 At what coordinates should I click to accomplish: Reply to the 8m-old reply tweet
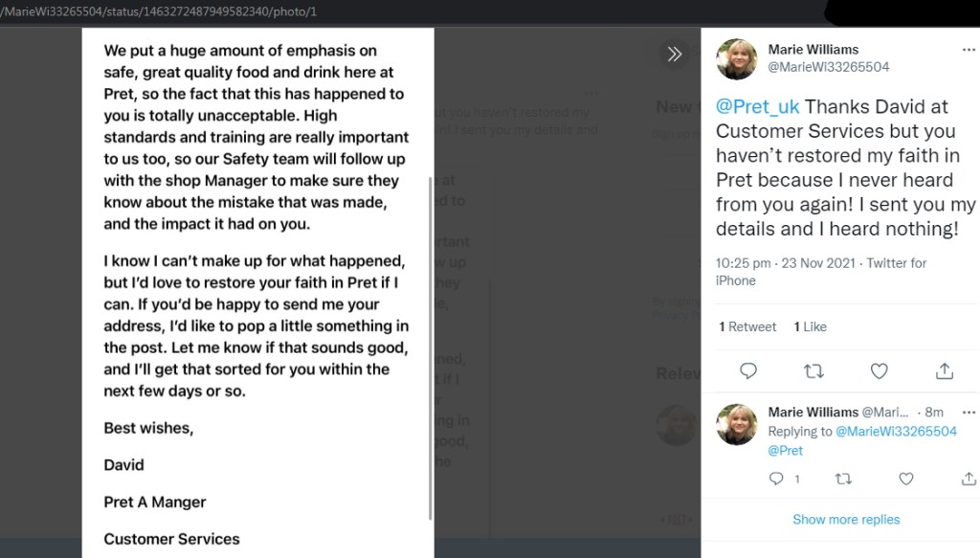tap(776, 479)
